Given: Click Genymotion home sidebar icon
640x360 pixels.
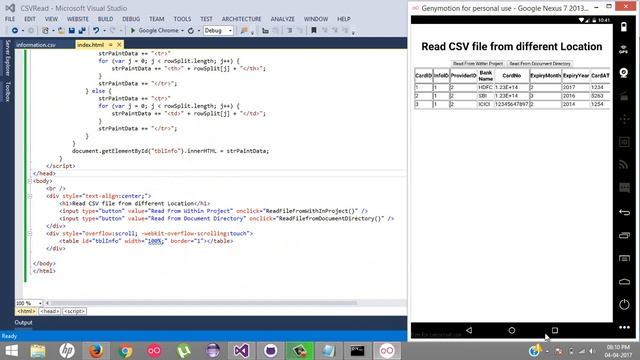Looking at the screenshot, I should (x=624, y=282).
